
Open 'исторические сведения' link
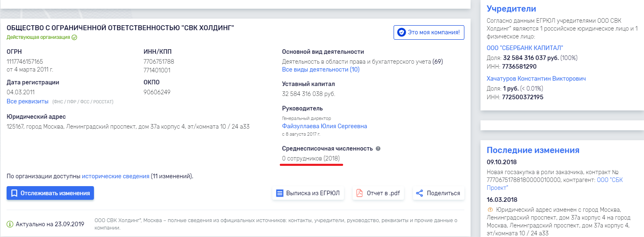115,176
